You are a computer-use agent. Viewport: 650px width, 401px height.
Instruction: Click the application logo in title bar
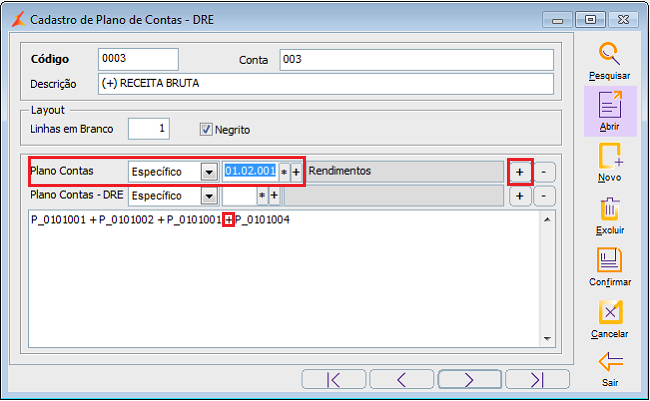(x=19, y=19)
